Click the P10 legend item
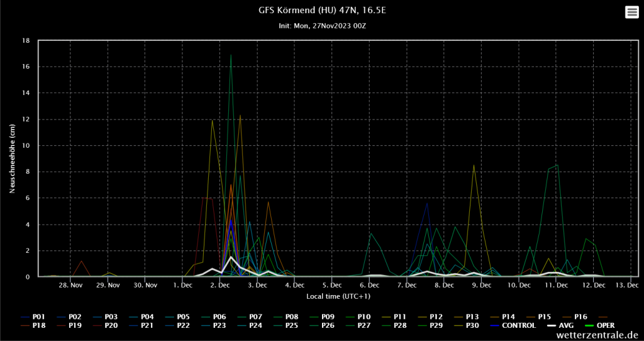644x341 pixels. (x=364, y=316)
